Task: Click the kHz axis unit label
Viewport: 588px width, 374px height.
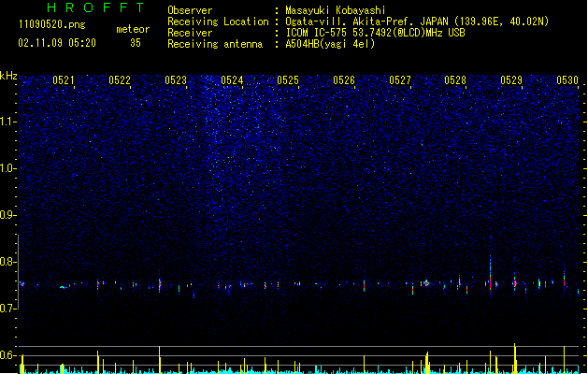Action: click(x=8, y=76)
